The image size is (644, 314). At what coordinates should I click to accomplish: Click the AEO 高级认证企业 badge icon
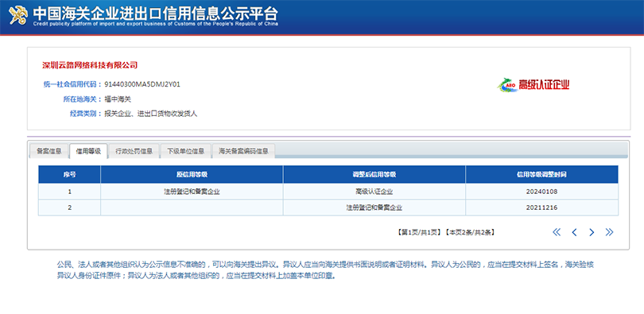533,85
